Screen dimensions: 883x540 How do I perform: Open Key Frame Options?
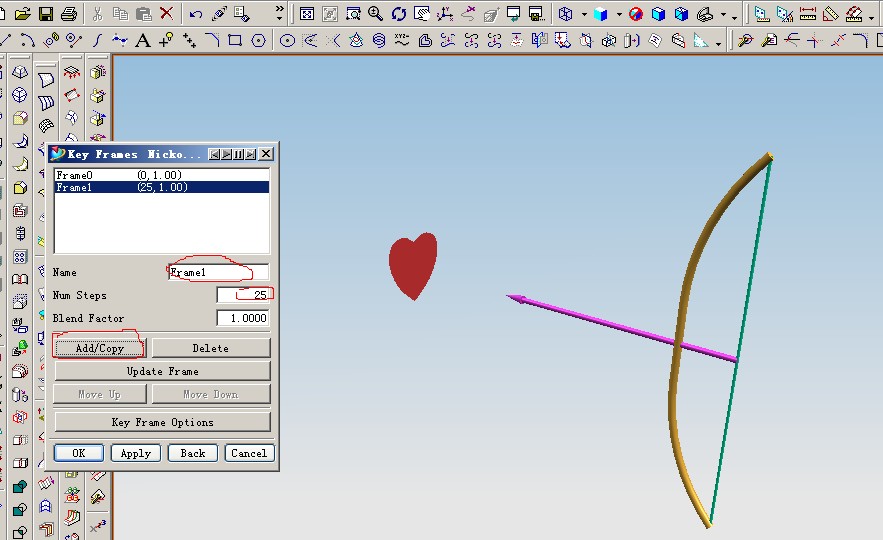pyautogui.click(x=162, y=422)
